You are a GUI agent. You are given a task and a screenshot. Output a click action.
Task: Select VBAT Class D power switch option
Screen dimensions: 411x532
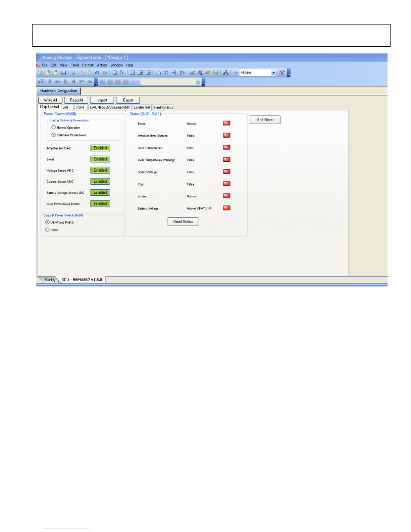pyautogui.click(x=47, y=230)
